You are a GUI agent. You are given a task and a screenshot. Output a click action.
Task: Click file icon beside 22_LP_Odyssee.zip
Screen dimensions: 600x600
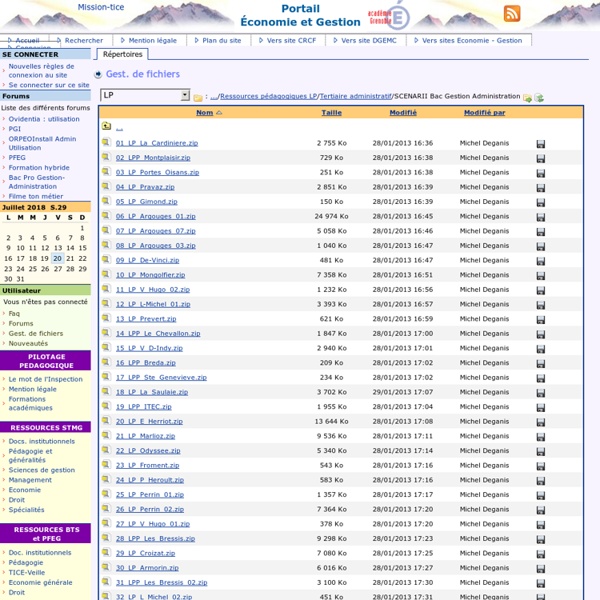tap(106, 450)
